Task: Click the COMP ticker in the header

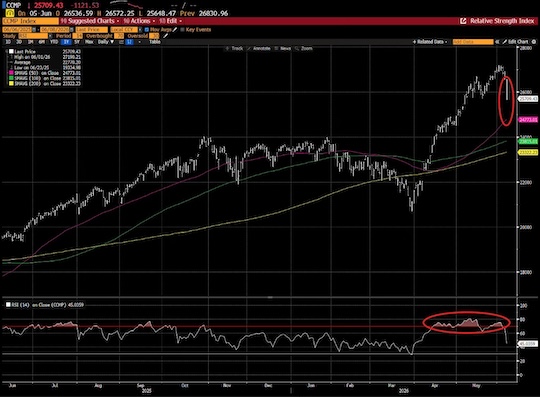Action: coord(14,5)
